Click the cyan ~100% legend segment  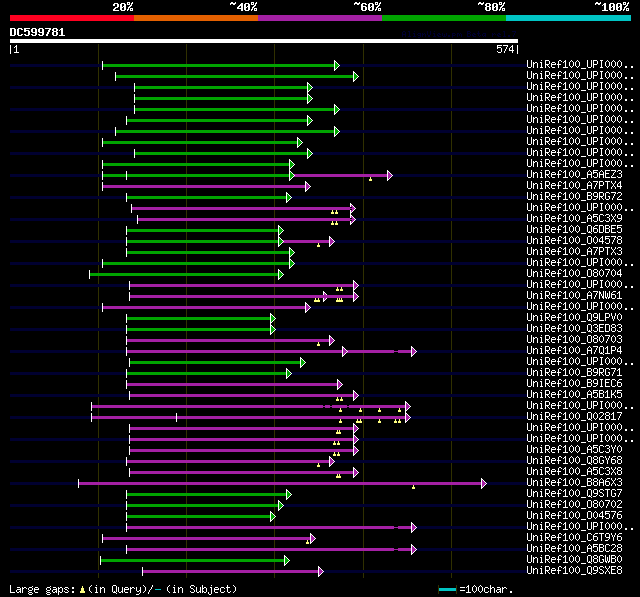(569, 18)
